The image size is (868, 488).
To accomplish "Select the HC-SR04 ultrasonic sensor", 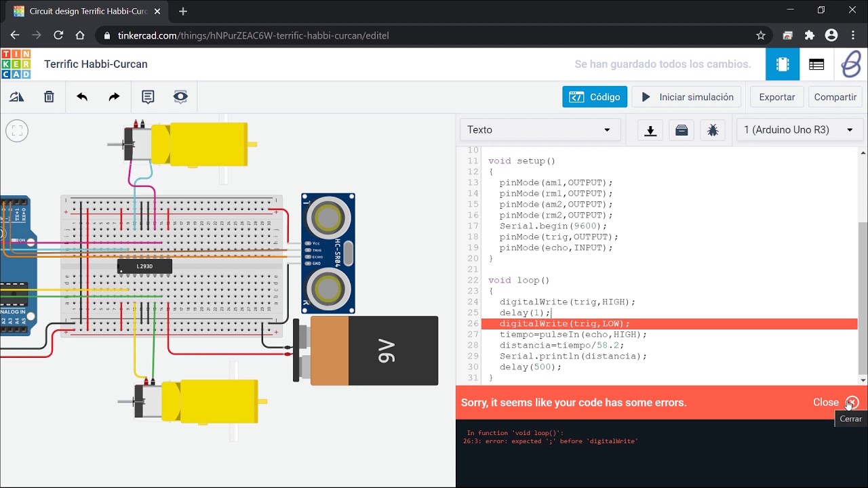I will (328, 253).
